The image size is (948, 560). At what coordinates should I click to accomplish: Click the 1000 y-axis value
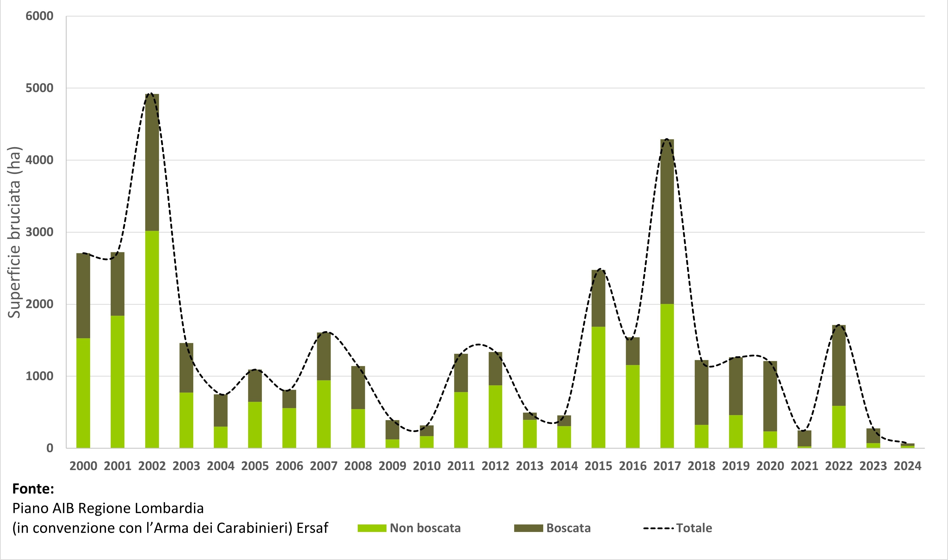40,376
